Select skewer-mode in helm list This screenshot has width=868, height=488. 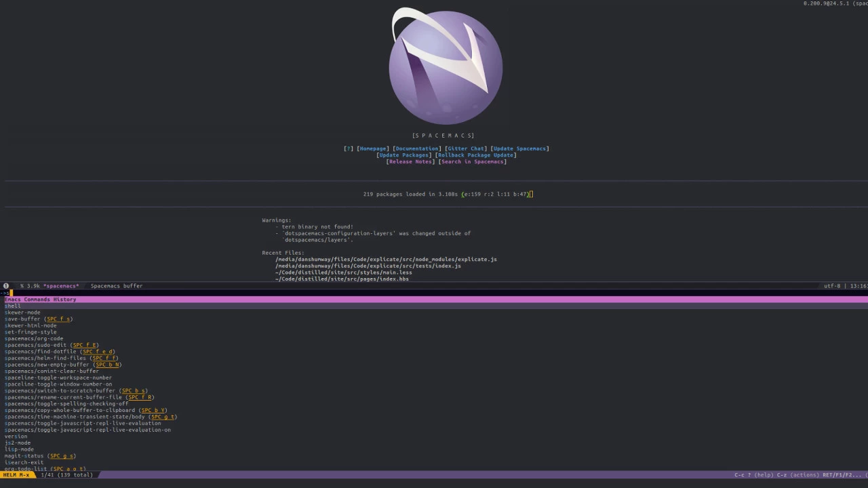click(x=22, y=312)
